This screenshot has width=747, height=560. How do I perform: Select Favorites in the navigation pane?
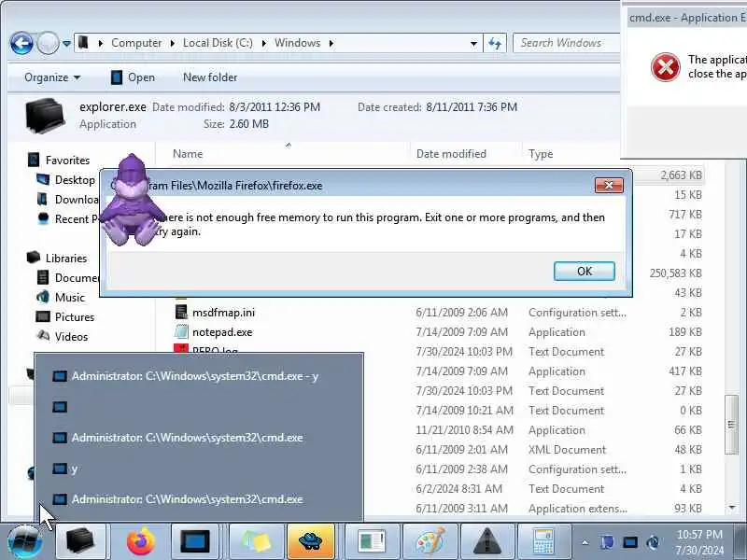(x=67, y=160)
